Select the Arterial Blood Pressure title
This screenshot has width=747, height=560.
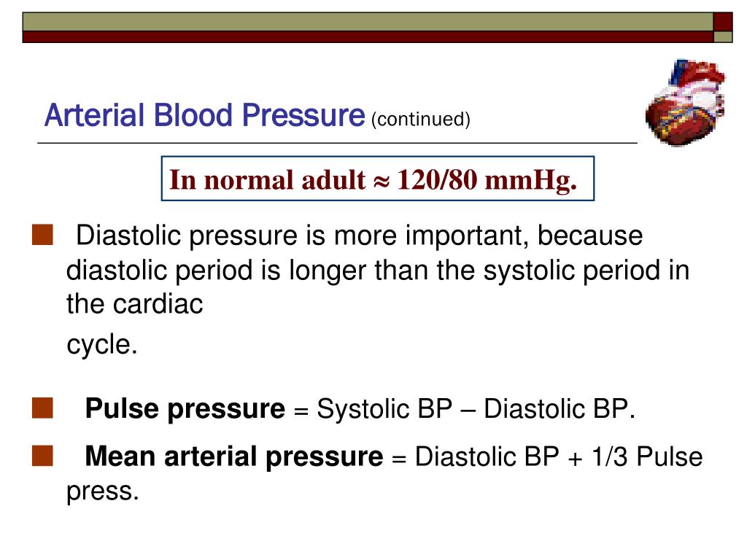205,116
